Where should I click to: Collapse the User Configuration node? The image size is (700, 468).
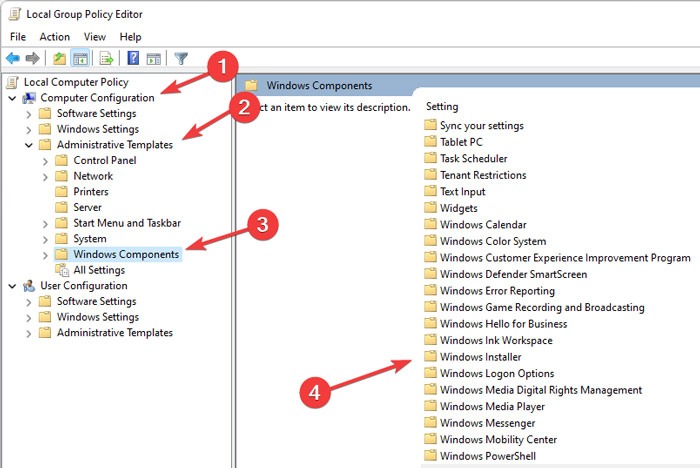point(12,286)
